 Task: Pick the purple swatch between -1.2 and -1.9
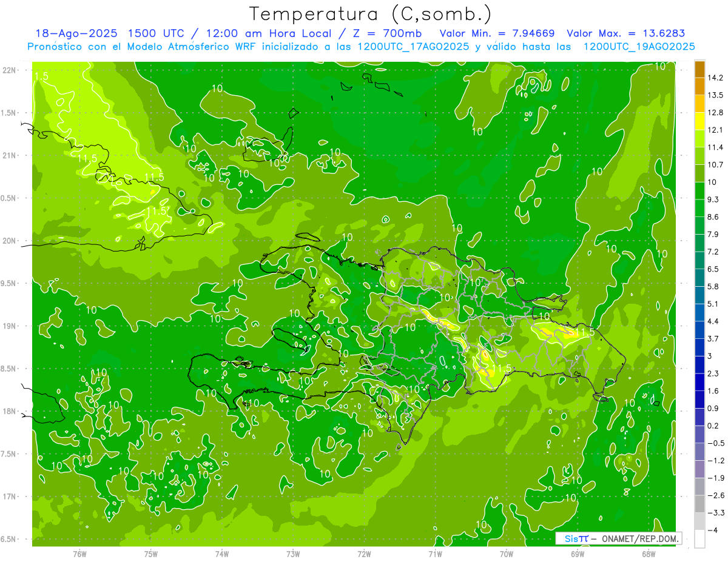point(699,469)
